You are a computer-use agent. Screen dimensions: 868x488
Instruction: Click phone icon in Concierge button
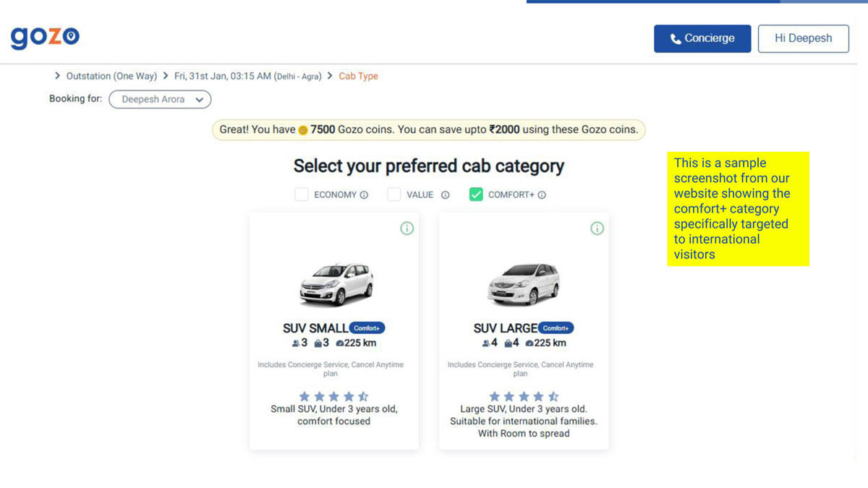tap(676, 39)
